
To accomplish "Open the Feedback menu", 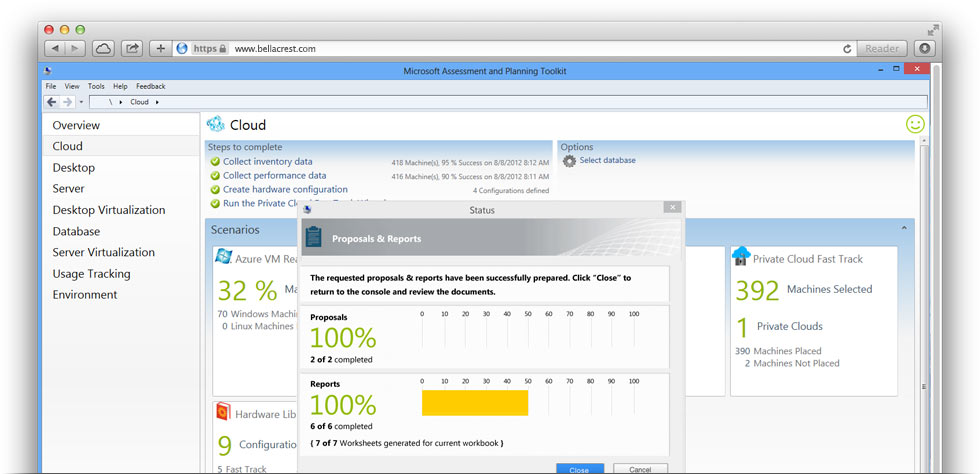I will [151, 86].
